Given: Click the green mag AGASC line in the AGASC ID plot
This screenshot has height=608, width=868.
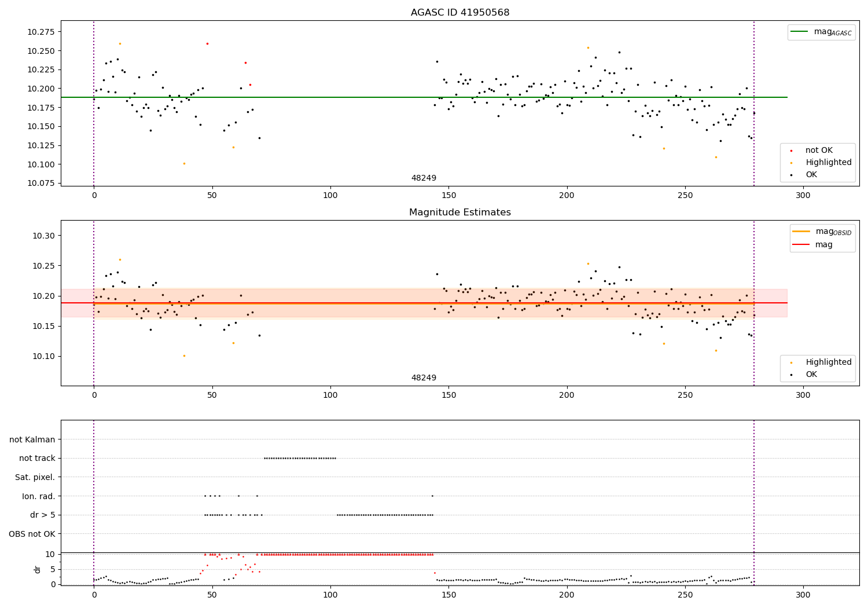Looking at the screenshot, I should tap(424, 97).
